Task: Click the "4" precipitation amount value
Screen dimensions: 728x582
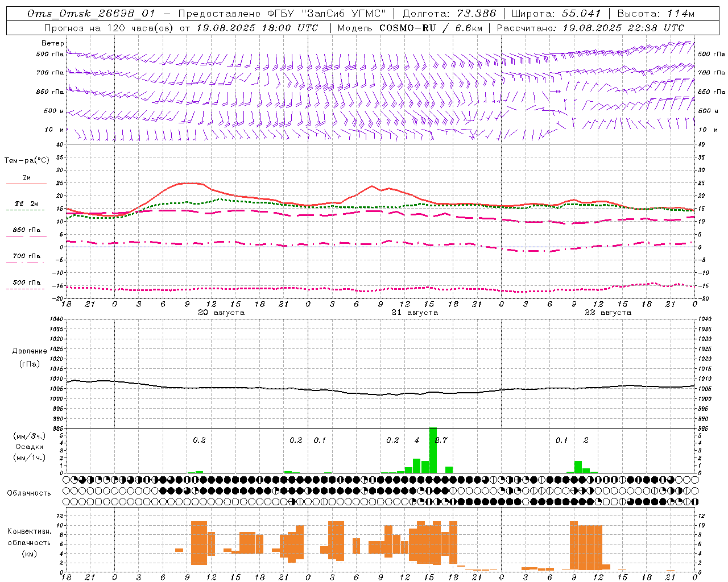Action: click(x=417, y=440)
